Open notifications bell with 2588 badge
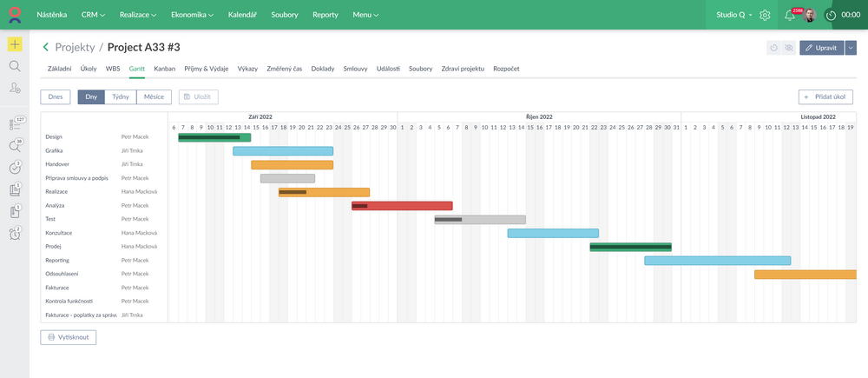This screenshot has height=378, width=868. (790, 15)
